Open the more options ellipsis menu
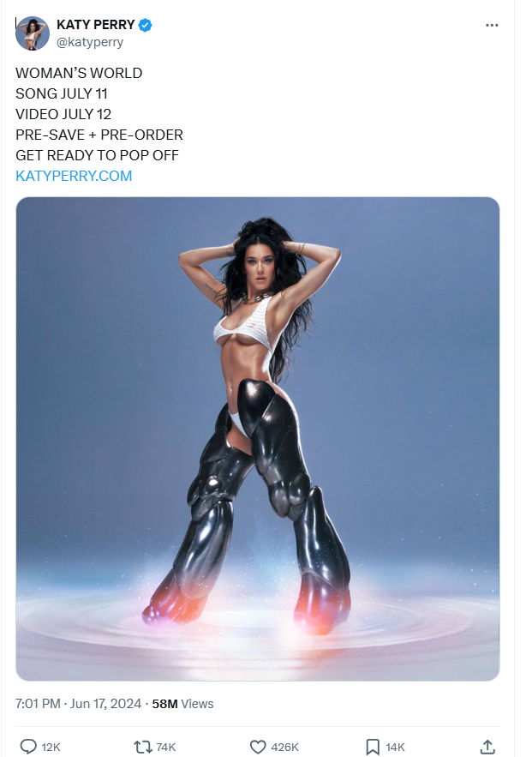Image resolution: width=532 pixels, height=757 pixels. pyautogui.click(x=492, y=25)
